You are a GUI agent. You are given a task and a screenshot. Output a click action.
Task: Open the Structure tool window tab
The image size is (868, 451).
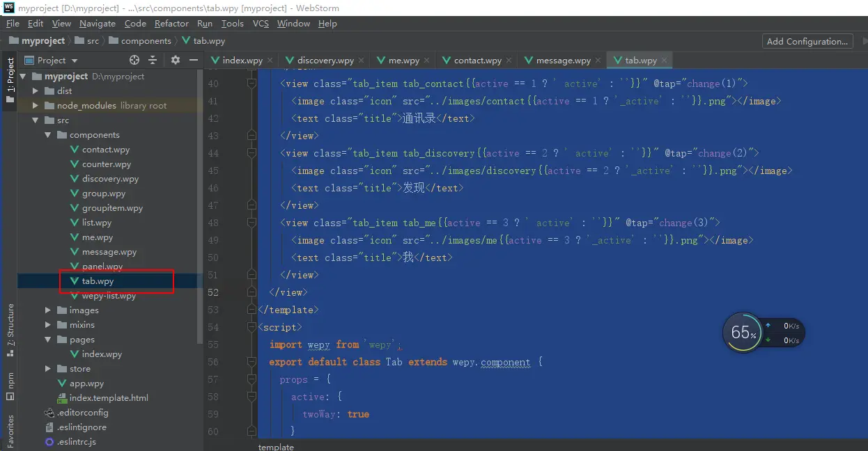tap(10, 331)
